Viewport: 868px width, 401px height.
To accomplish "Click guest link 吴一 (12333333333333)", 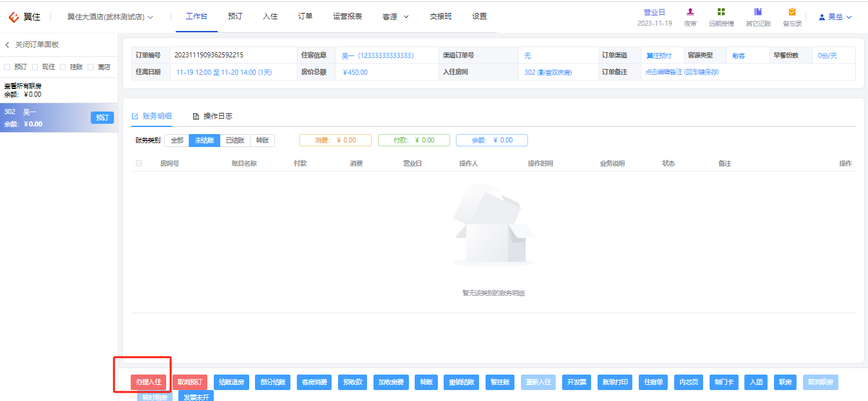I will click(377, 55).
